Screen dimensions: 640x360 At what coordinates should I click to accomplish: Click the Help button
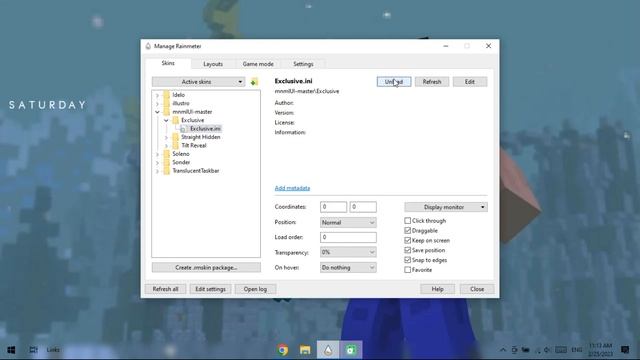(x=438, y=289)
